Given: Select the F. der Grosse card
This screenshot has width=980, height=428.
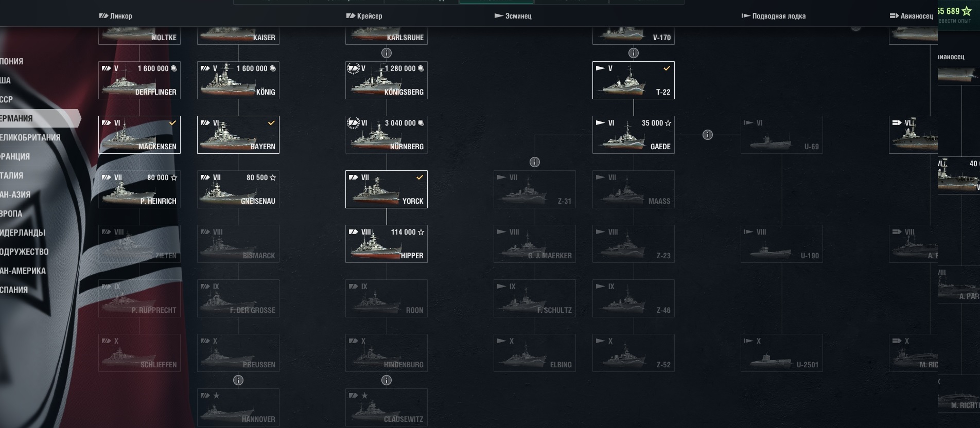Looking at the screenshot, I should (238, 298).
